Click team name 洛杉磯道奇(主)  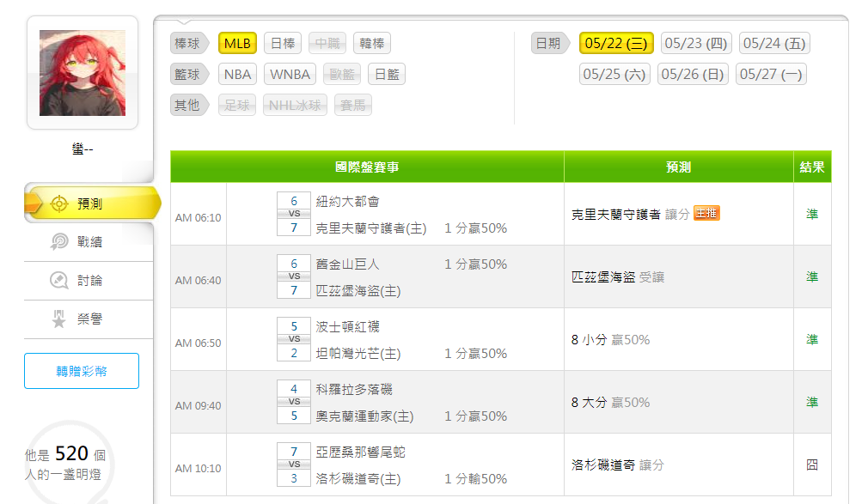pyautogui.click(x=358, y=478)
